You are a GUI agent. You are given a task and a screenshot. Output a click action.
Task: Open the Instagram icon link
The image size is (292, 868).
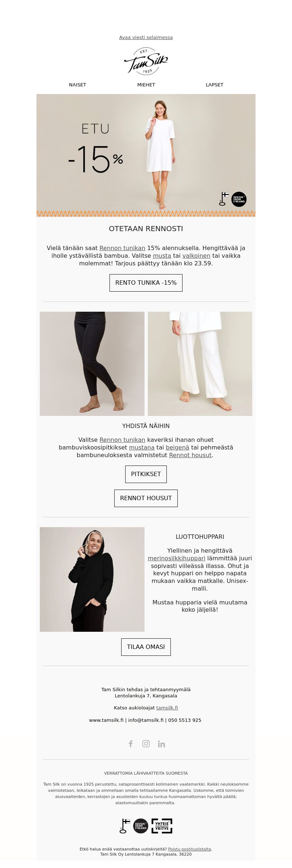pos(146,744)
